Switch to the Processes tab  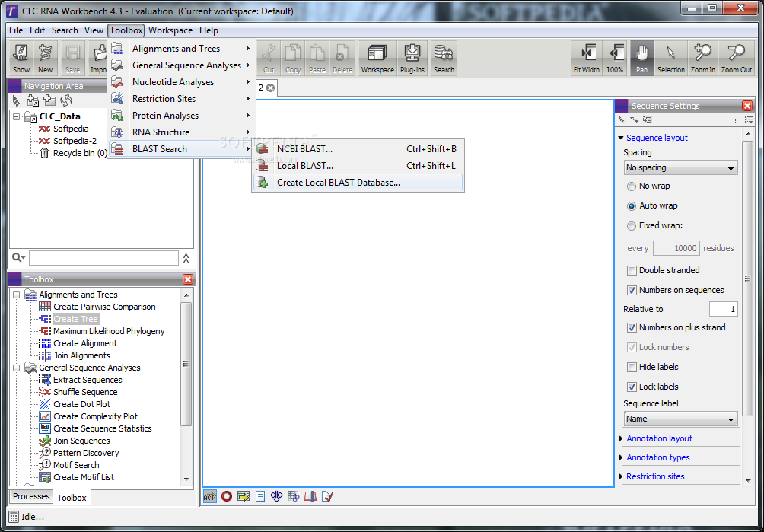(31, 496)
